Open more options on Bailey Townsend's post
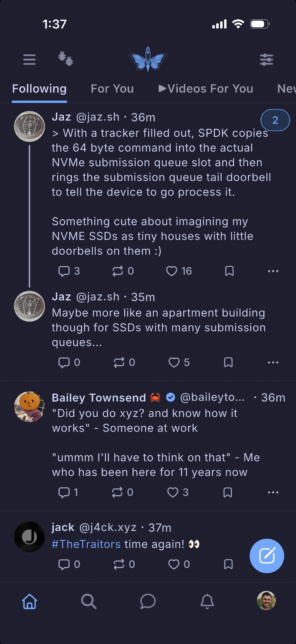 [x=273, y=492]
